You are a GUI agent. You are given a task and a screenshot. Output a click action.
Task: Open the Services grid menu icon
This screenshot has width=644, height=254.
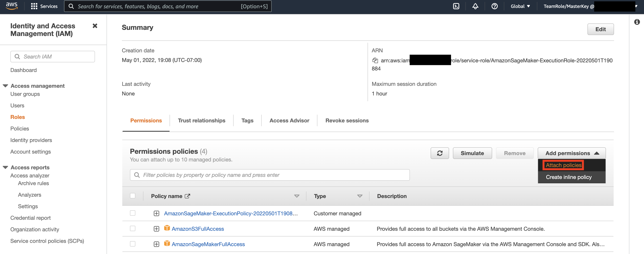point(34,6)
